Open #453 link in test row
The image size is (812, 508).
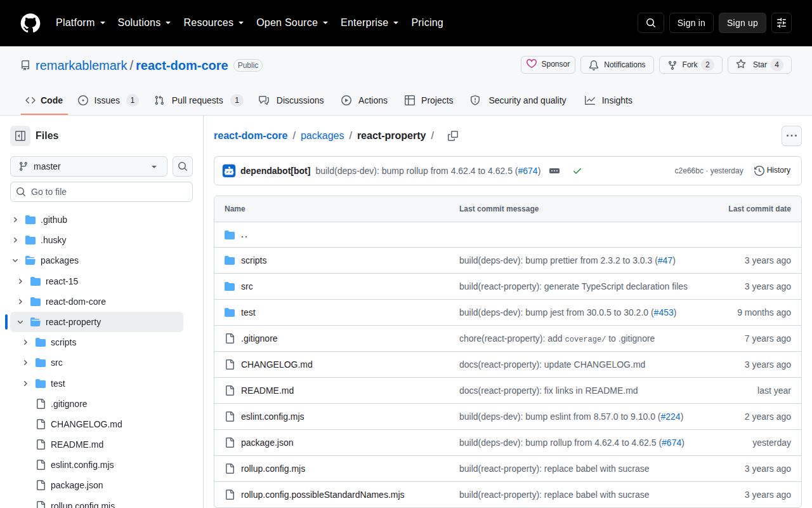663,312
